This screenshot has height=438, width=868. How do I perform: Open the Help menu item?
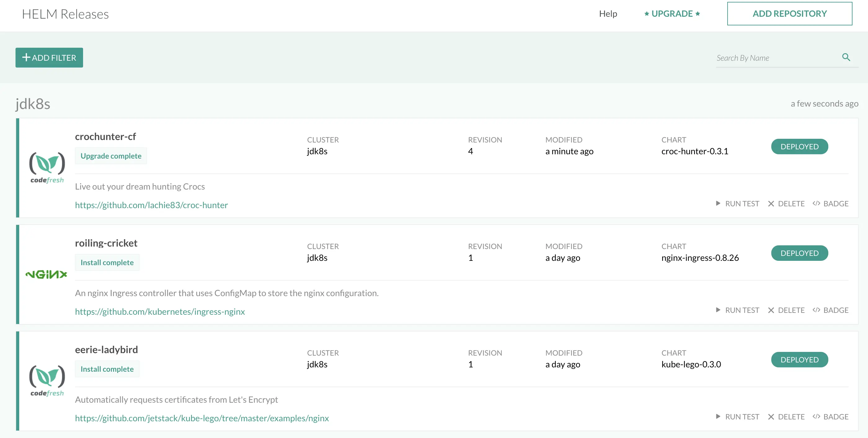[x=608, y=14]
